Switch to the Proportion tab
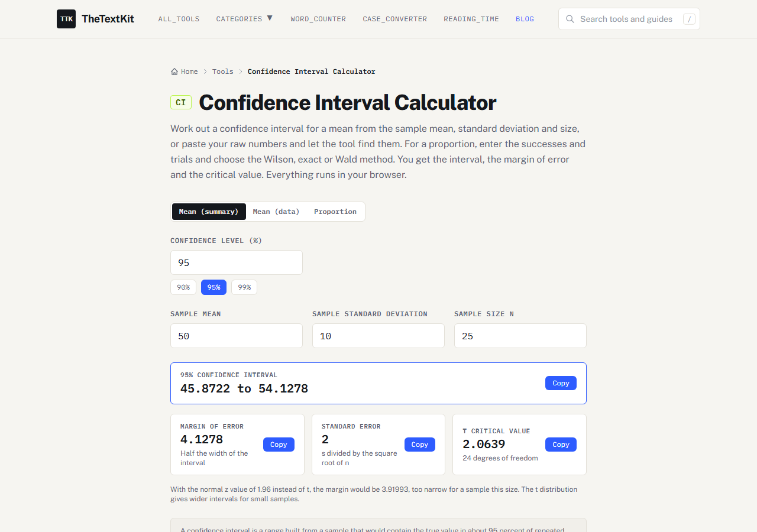The height and width of the screenshot is (532, 757). point(335,212)
